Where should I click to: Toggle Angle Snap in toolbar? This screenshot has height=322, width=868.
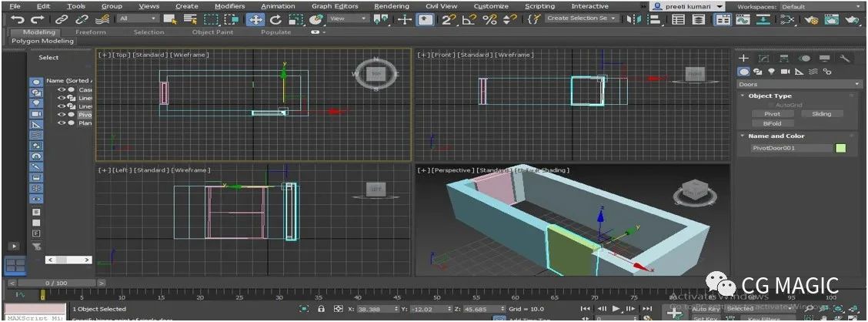469,19
